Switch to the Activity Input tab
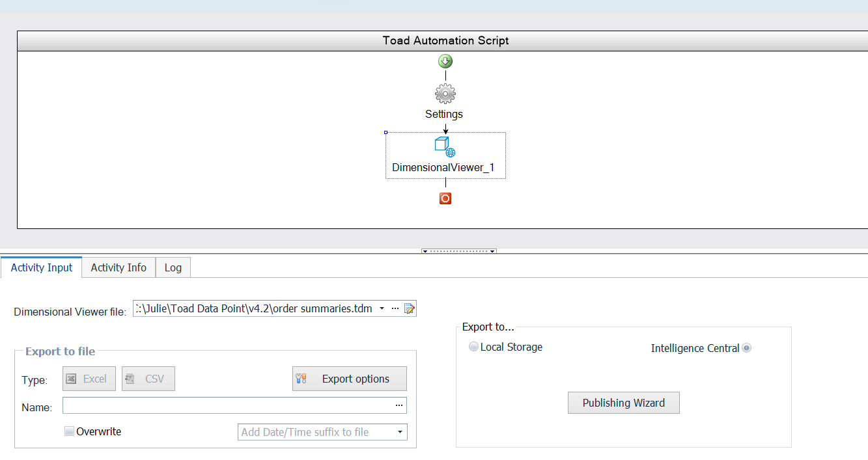The width and height of the screenshot is (868, 460). click(42, 267)
